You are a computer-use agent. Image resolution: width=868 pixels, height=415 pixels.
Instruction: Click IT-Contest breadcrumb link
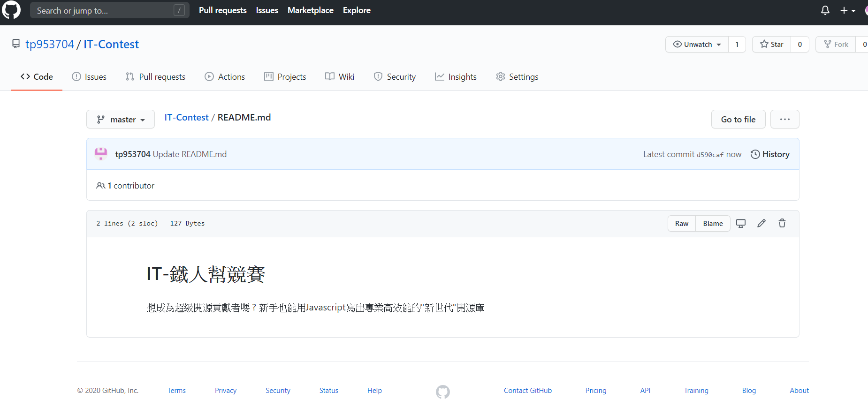pos(186,117)
